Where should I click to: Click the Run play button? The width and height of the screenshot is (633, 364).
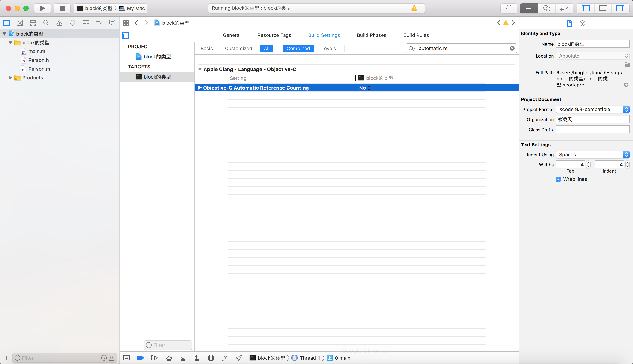[42, 8]
